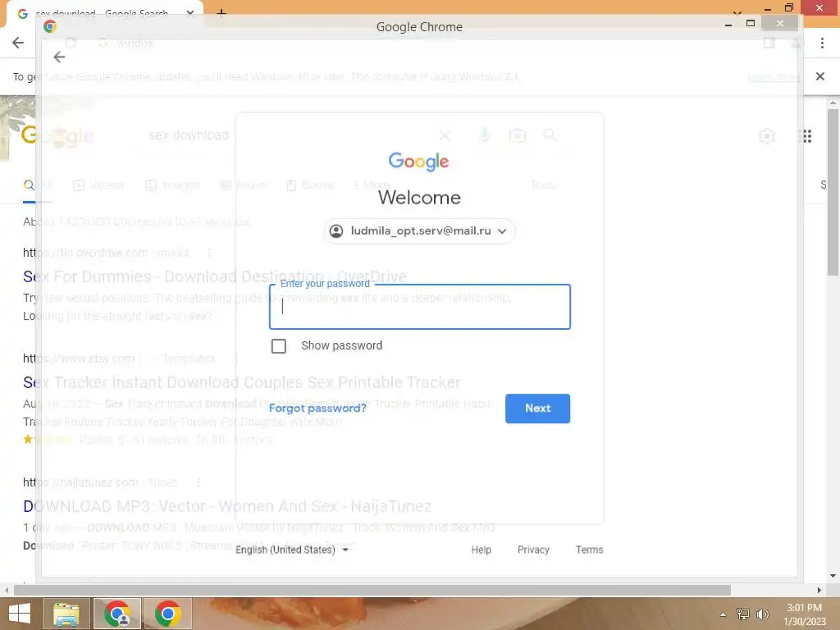The width and height of the screenshot is (840, 630).
Task: Click the scroll down arrow of vertical scrollbar
Action: pyautogui.click(x=833, y=576)
